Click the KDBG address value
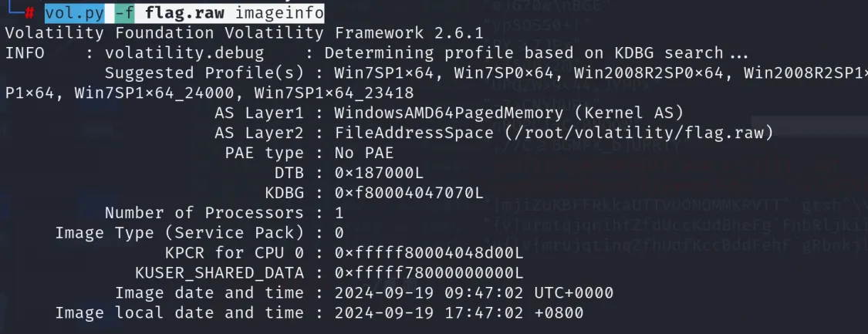Viewport: 868px width, 334px height. coord(409,193)
